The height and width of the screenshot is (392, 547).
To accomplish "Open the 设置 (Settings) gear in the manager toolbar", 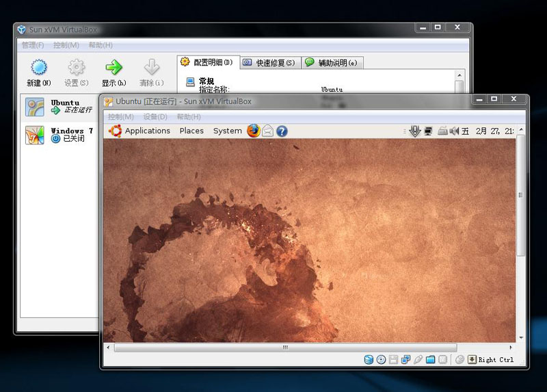I will pos(77,67).
